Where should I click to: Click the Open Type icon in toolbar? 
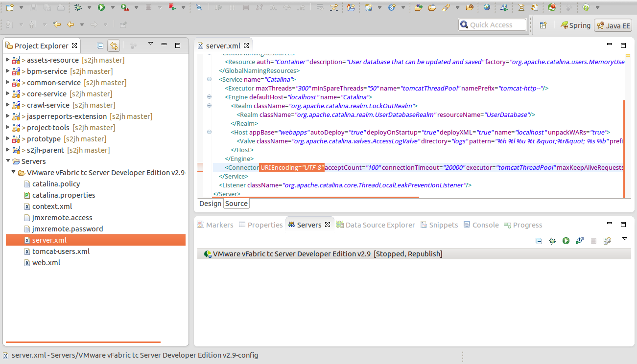click(418, 7)
